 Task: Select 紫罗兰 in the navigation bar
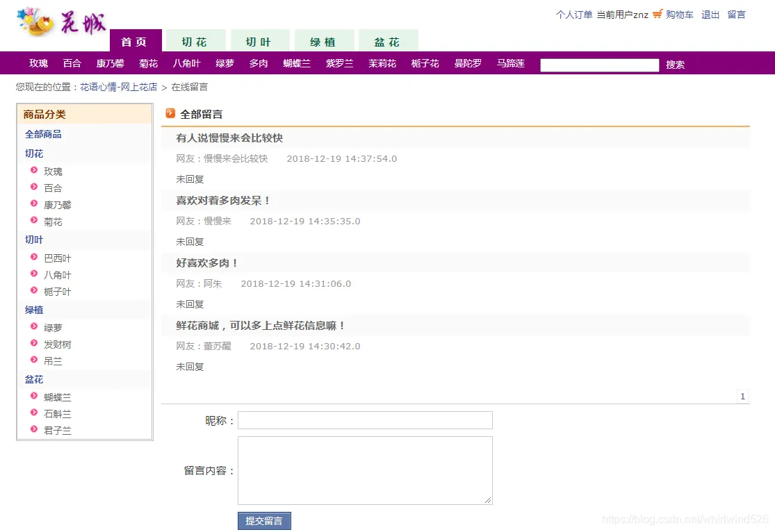pyautogui.click(x=340, y=63)
